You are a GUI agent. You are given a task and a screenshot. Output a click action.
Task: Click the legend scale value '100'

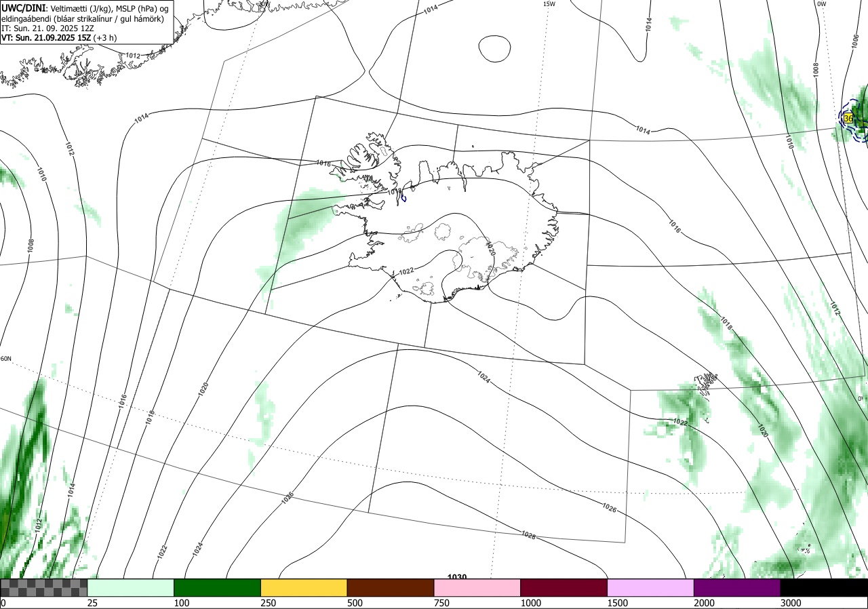(x=181, y=603)
